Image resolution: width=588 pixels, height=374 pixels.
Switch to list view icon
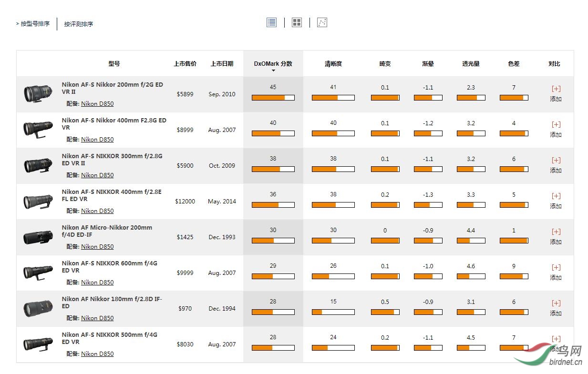click(271, 22)
